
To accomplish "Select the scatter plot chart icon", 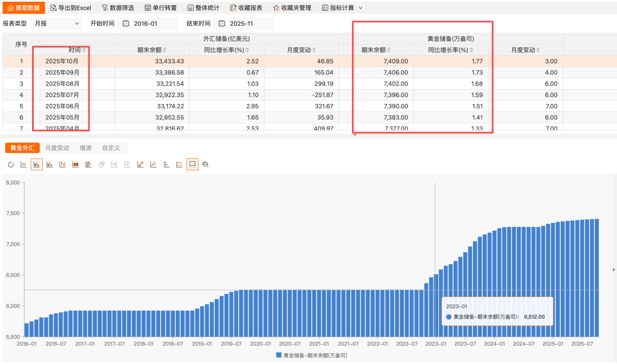I will pyautogui.click(x=63, y=165).
